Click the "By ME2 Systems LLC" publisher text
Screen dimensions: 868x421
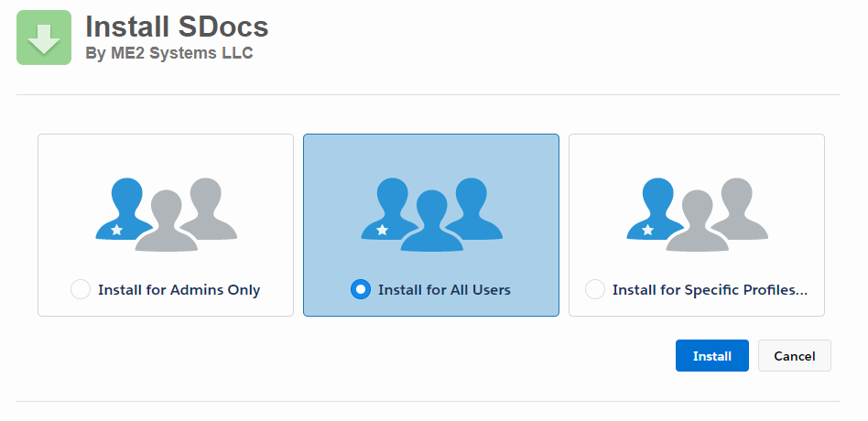pyautogui.click(x=168, y=53)
